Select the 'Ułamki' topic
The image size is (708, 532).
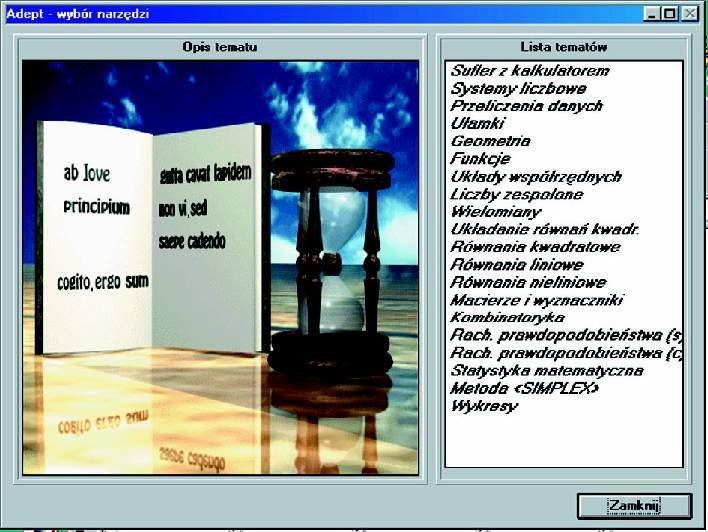[477, 123]
